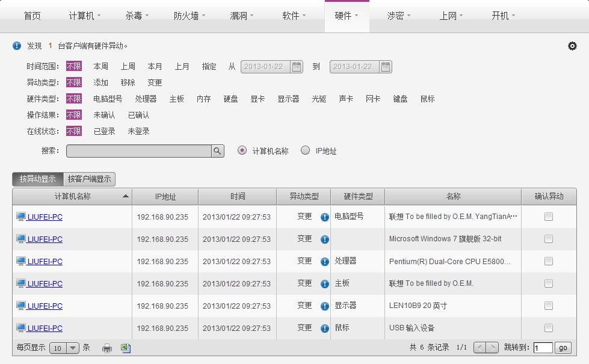Expand the 计算机 menu
The width and height of the screenshot is (589, 364).
[84, 16]
